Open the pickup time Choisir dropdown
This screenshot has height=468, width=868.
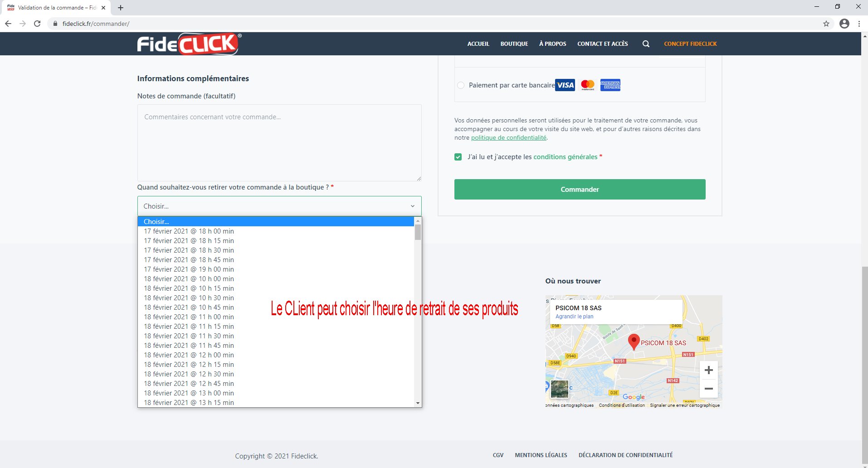click(x=279, y=206)
